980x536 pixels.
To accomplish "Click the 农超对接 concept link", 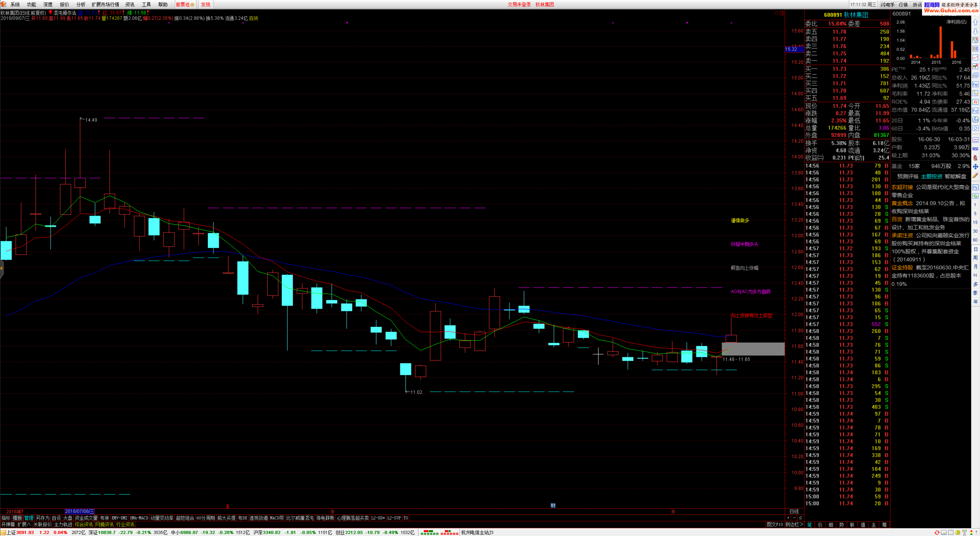I will [902, 187].
